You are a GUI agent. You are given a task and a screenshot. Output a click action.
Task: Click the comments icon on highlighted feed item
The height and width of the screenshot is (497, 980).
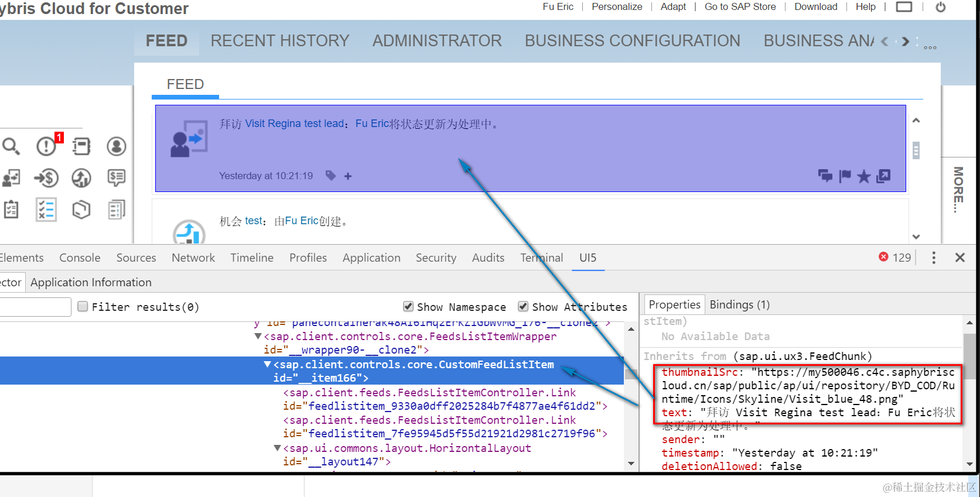click(x=825, y=176)
